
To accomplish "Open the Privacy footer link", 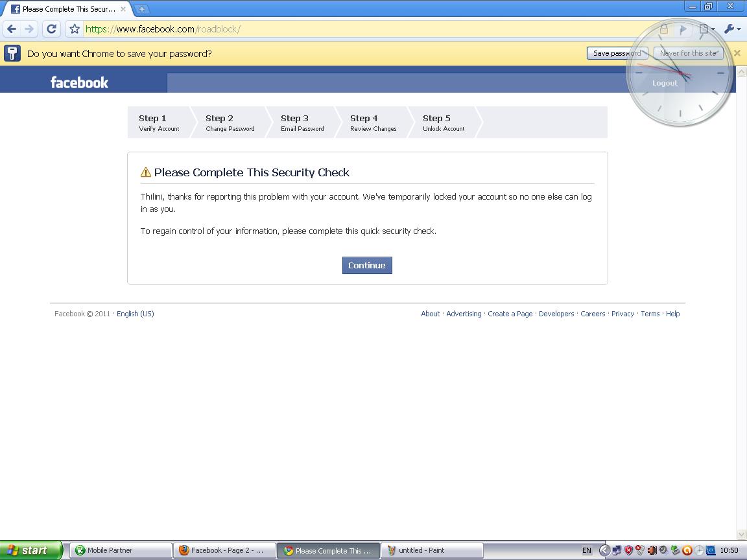I will tap(622, 314).
